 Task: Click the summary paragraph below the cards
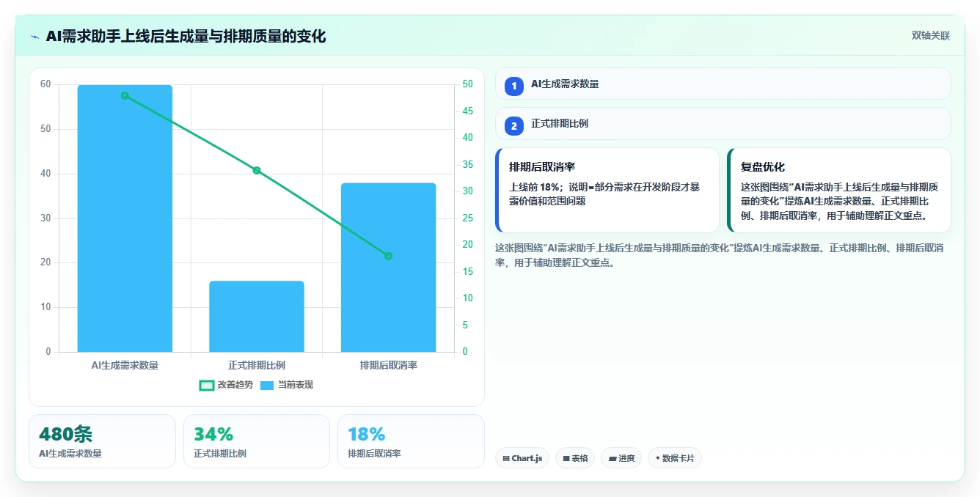[x=719, y=255]
